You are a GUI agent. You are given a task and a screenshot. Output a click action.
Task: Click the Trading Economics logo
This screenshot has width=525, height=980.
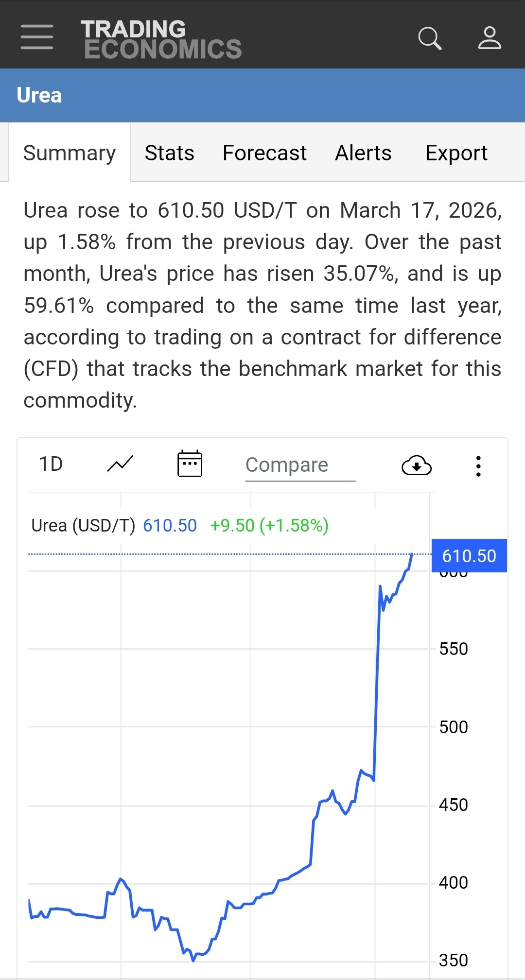pos(162,39)
